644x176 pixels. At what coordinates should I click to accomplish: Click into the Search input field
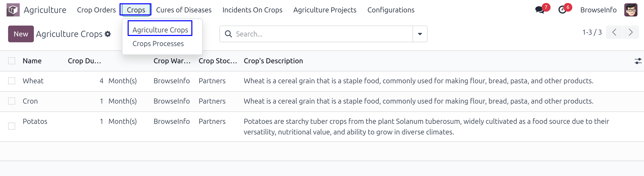tap(322, 34)
